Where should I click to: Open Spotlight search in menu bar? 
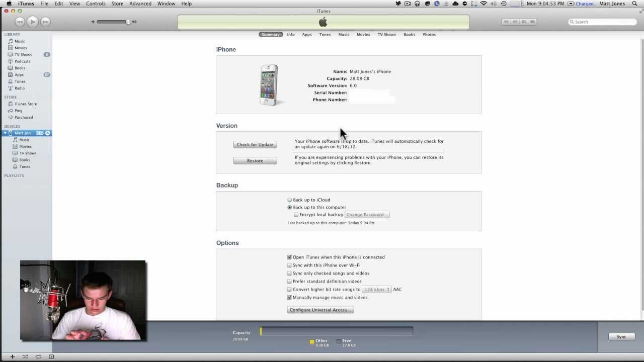point(634,4)
